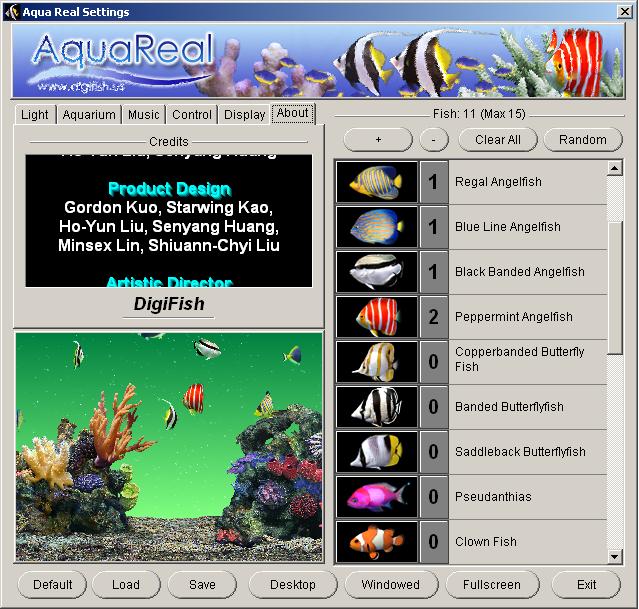
Task: Click the count box for Banded Butterflyfish
Action: click(434, 407)
